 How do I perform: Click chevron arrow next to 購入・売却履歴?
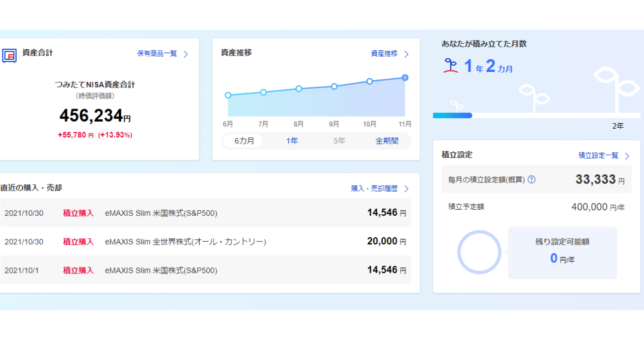click(x=407, y=189)
